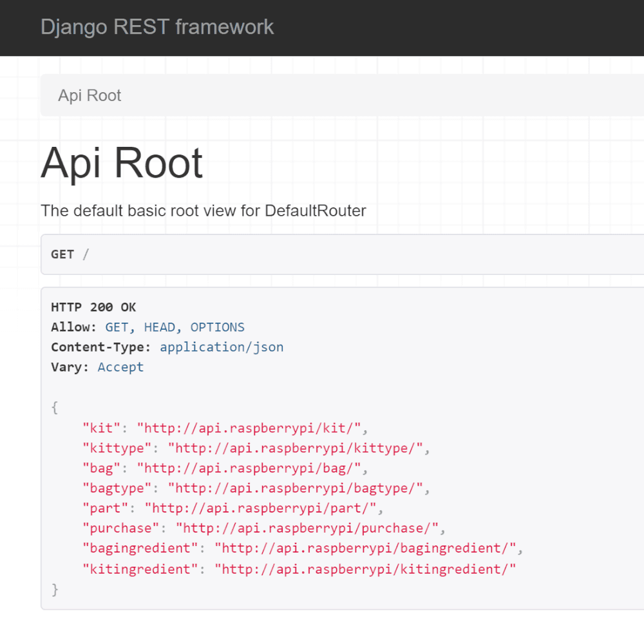Click the Allow header methods value
Viewport: 644px width, 644px height.
(x=175, y=327)
